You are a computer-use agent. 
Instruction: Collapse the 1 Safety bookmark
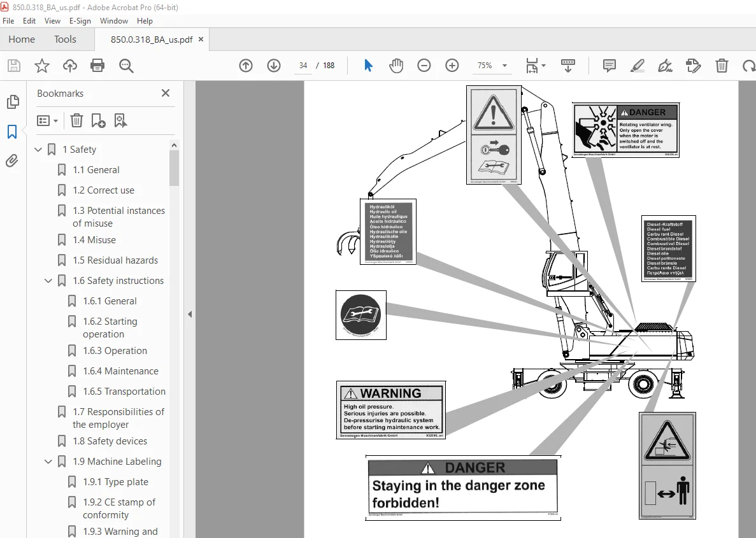[x=39, y=150]
